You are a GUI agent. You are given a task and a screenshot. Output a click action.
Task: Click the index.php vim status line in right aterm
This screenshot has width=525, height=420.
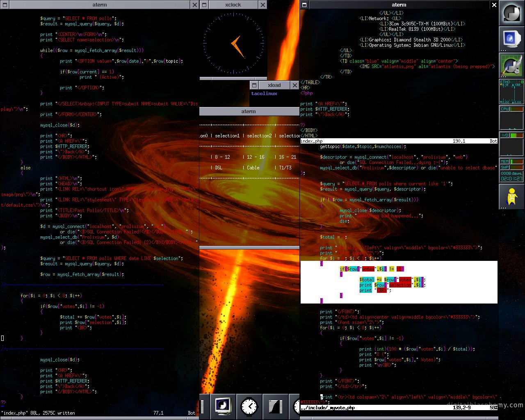(399, 141)
